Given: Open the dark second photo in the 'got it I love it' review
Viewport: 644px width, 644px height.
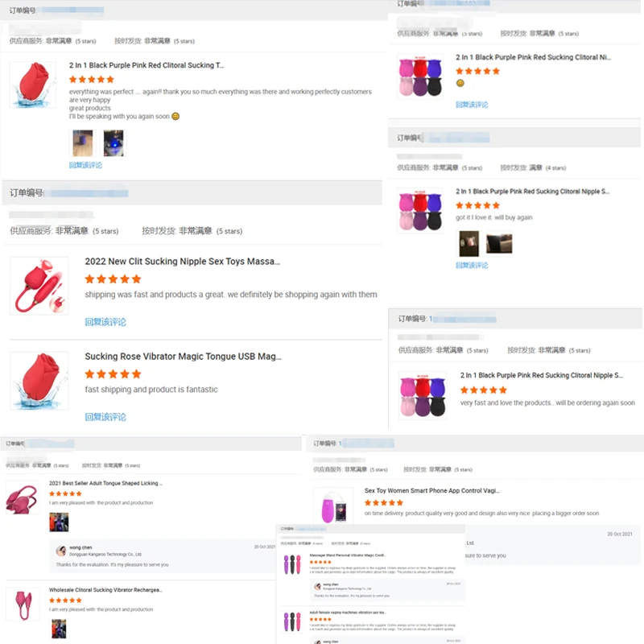Looking at the screenshot, I should point(499,244).
